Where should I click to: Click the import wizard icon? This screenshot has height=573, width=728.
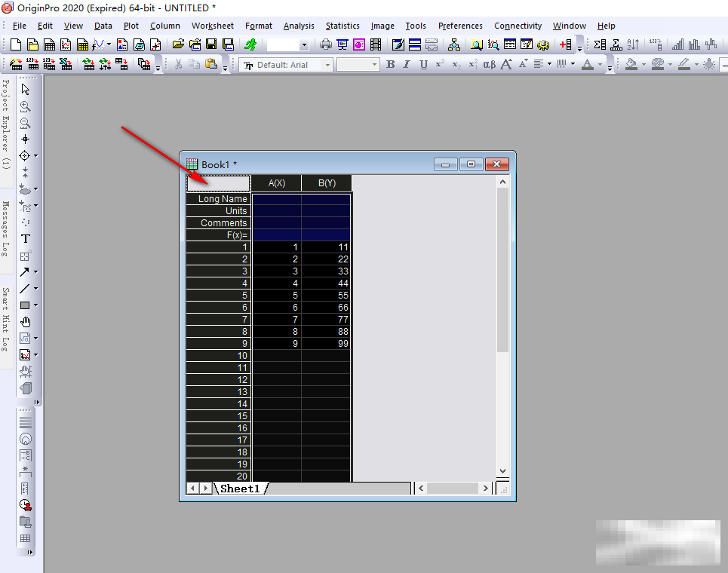(16, 65)
